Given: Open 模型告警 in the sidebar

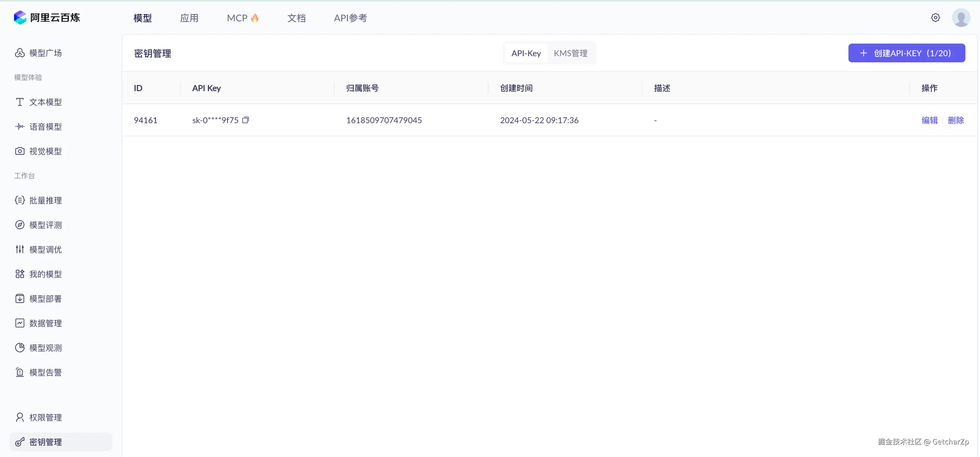Looking at the screenshot, I should 45,372.
